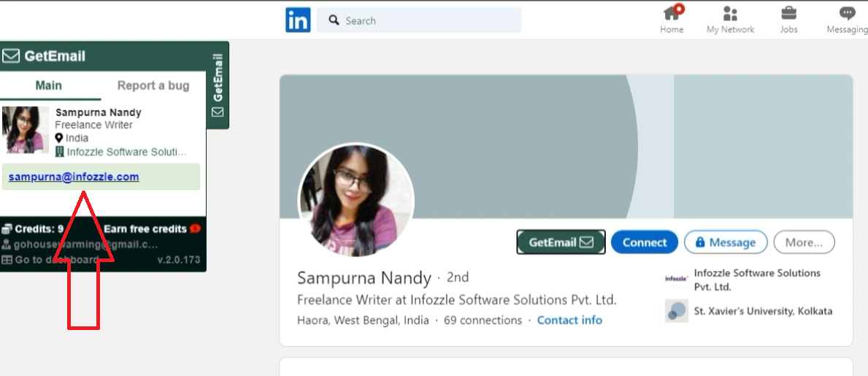
Task: Open the Jobs briefcase icon
Action: 788,13
